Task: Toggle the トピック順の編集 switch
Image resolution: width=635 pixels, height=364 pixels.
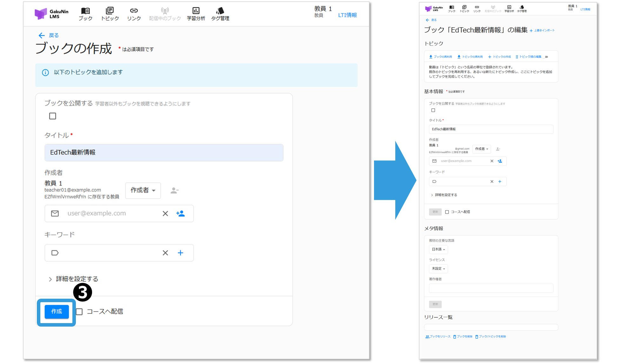Action: 546,57
